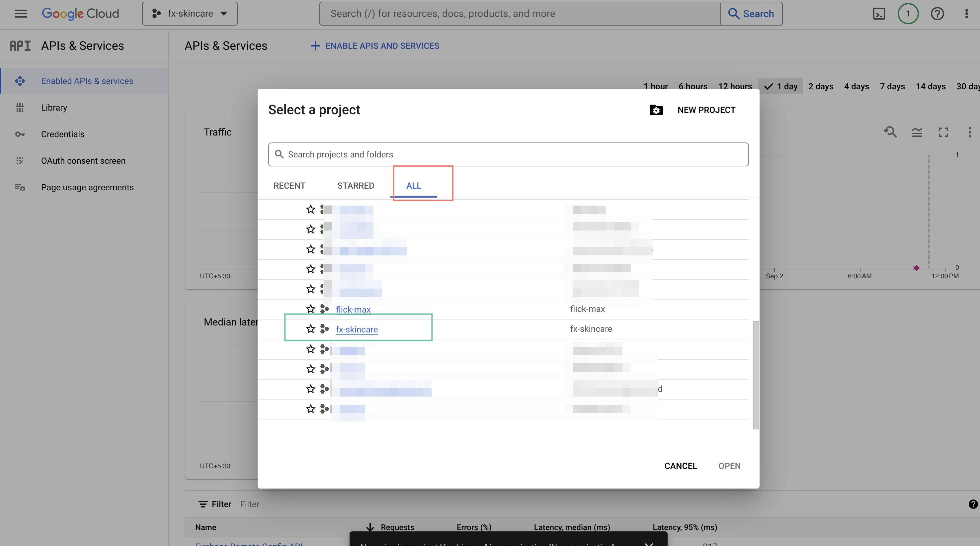Click the new project folder gear icon

pyautogui.click(x=656, y=110)
